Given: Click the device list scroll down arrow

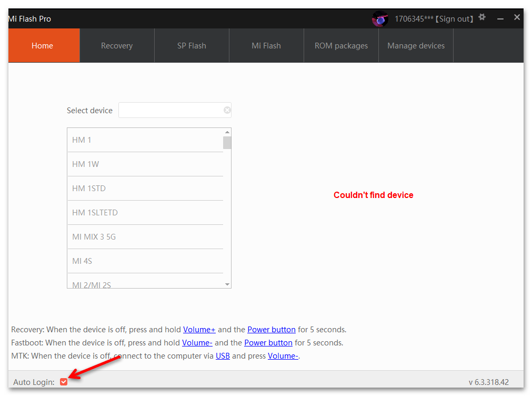Looking at the screenshot, I should [x=227, y=284].
